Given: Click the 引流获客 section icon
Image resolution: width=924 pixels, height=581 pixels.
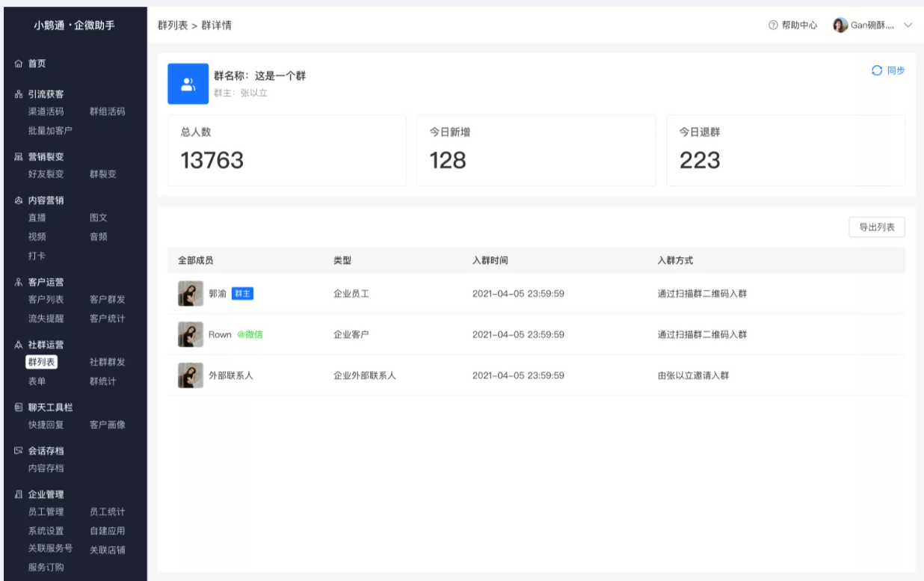Looking at the screenshot, I should coord(19,95).
